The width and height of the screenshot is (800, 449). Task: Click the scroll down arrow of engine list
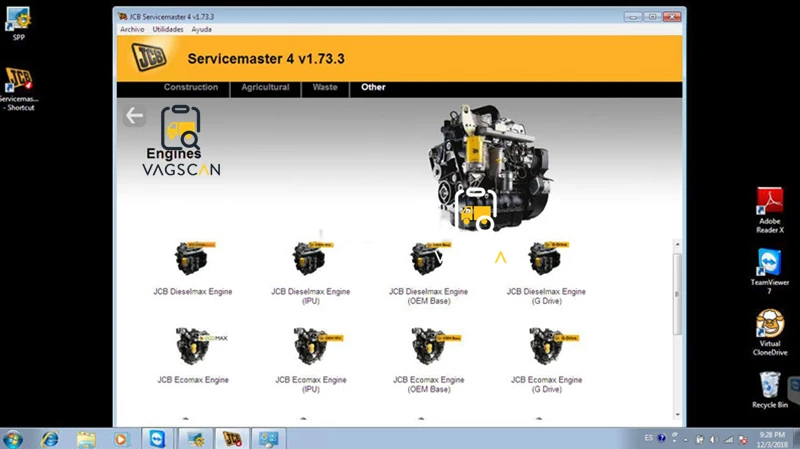(x=678, y=414)
